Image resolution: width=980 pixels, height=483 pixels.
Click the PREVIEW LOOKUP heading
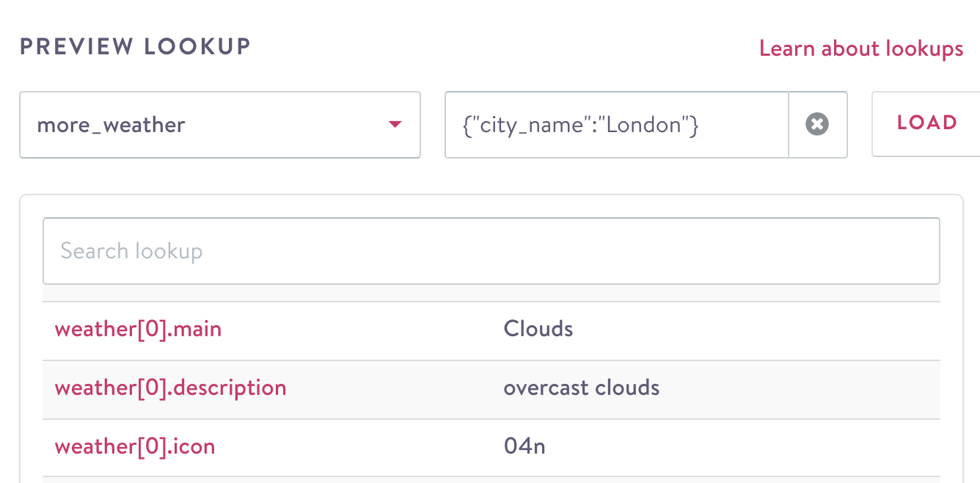[x=136, y=46]
